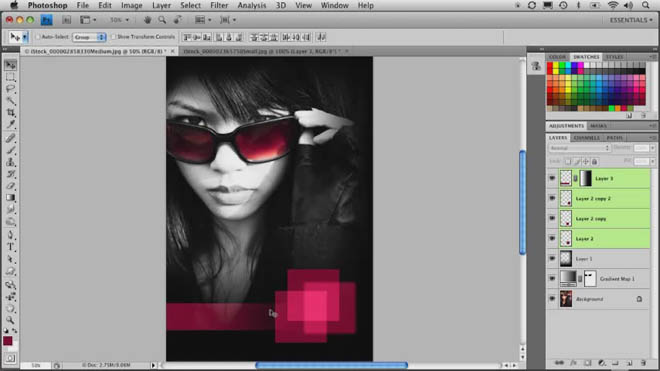
Task: Select the Eraser tool
Action: tap(11, 186)
